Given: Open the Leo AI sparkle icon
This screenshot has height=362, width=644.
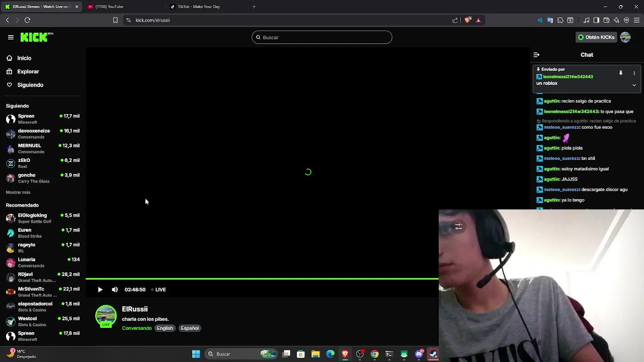Looking at the screenshot, I should [616, 20].
